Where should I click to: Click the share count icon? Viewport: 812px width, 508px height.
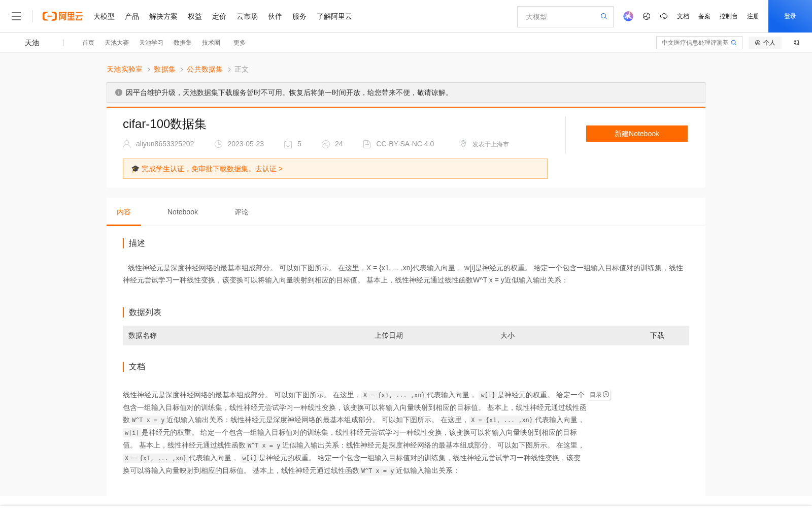click(326, 144)
